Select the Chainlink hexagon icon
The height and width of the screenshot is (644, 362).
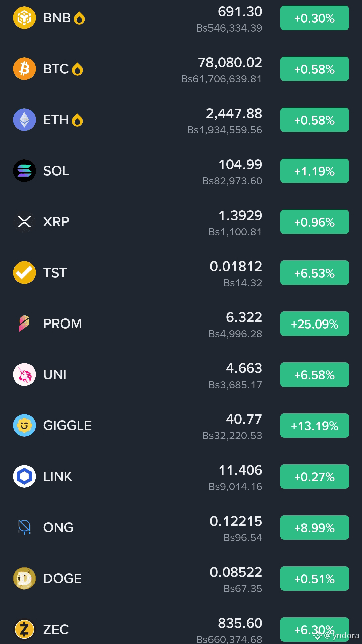click(24, 476)
